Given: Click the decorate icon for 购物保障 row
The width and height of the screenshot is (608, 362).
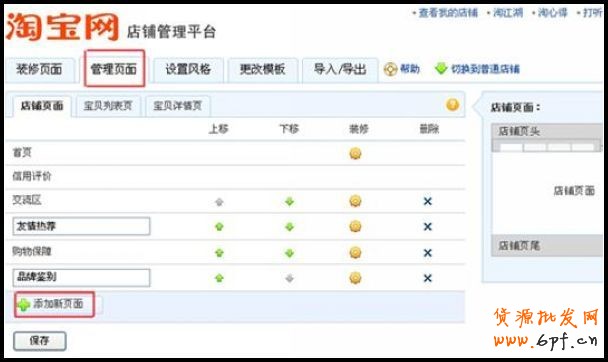Looking at the screenshot, I should 355,253.
